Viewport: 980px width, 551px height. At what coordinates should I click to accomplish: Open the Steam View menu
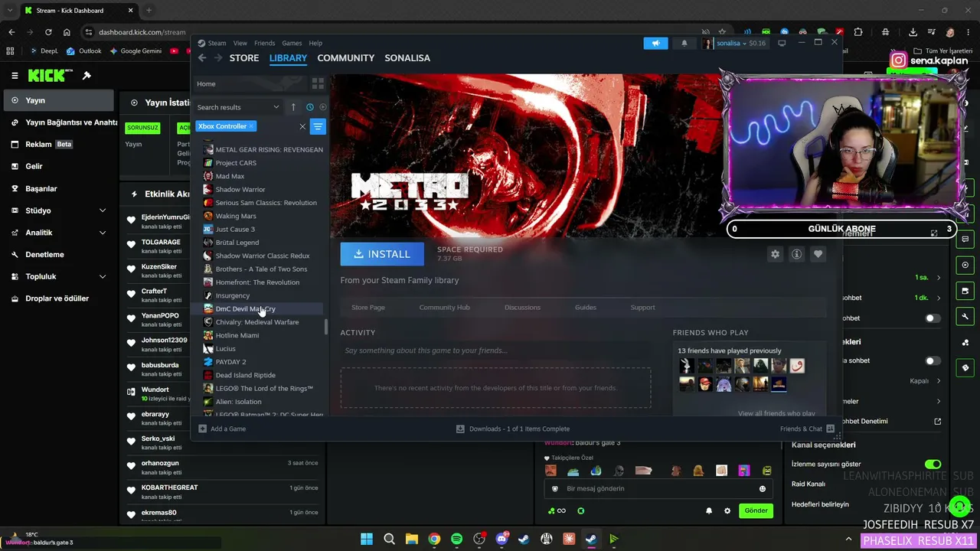point(240,43)
